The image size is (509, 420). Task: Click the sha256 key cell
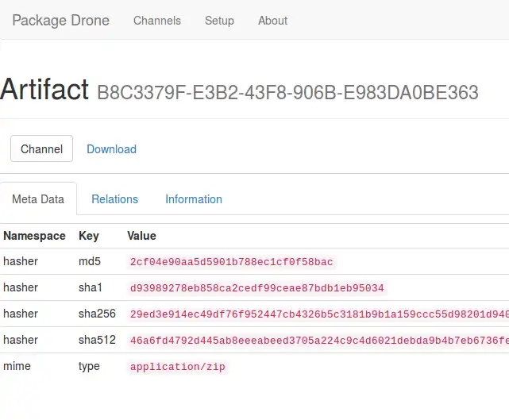coord(97,314)
